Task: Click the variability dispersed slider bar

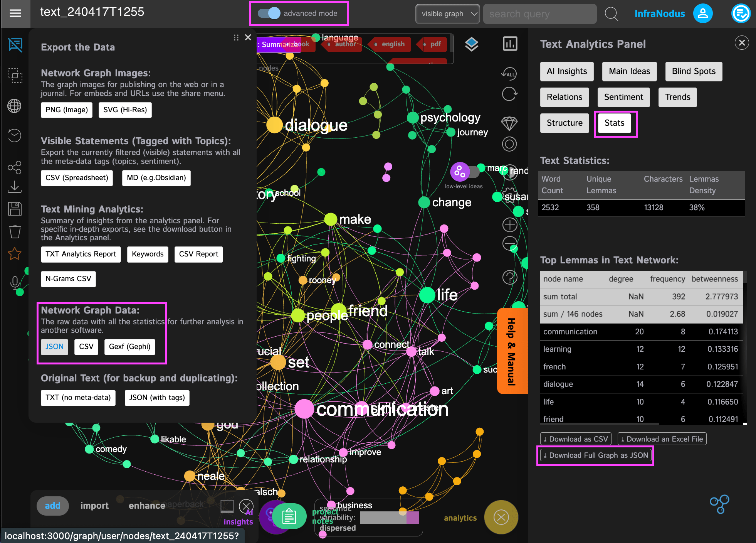Action: coord(389,518)
